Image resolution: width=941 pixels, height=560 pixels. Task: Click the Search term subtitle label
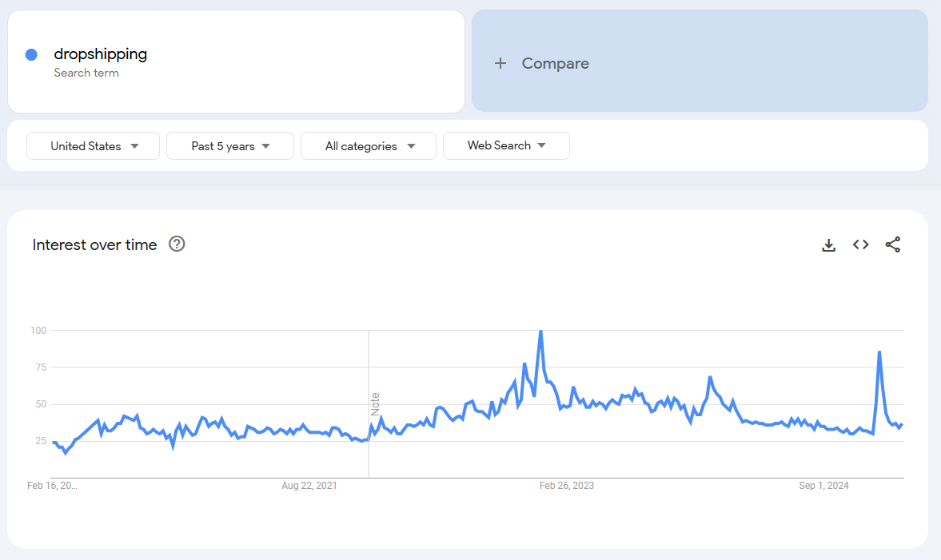click(86, 73)
